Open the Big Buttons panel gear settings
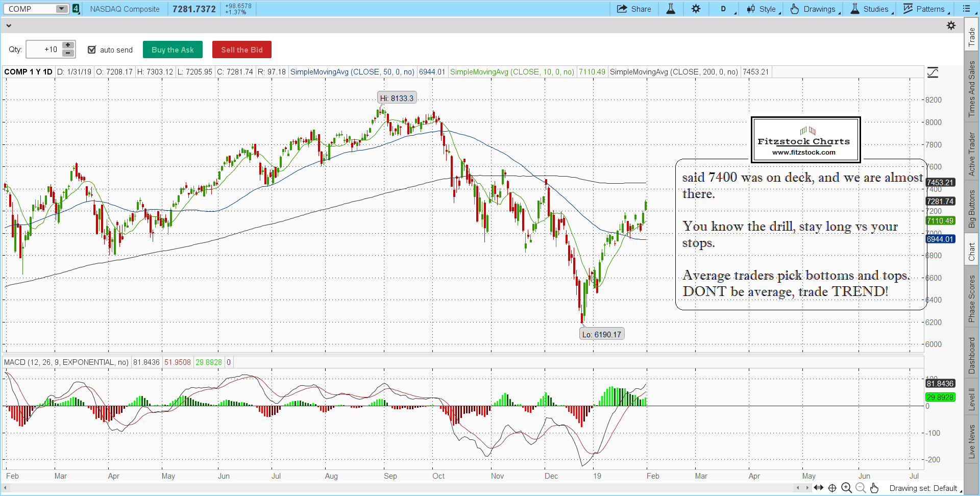Screen dimensions: 980x496 pyautogui.click(x=951, y=26)
